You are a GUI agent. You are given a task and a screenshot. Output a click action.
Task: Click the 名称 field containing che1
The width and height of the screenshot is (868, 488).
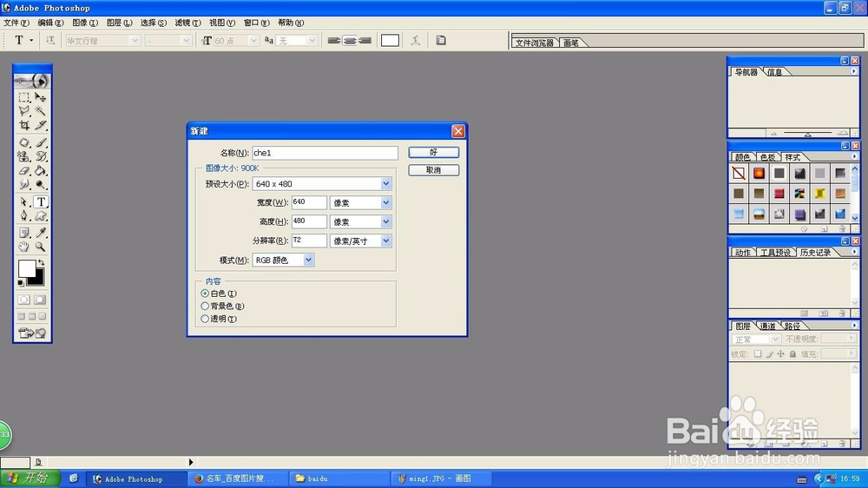tap(325, 153)
